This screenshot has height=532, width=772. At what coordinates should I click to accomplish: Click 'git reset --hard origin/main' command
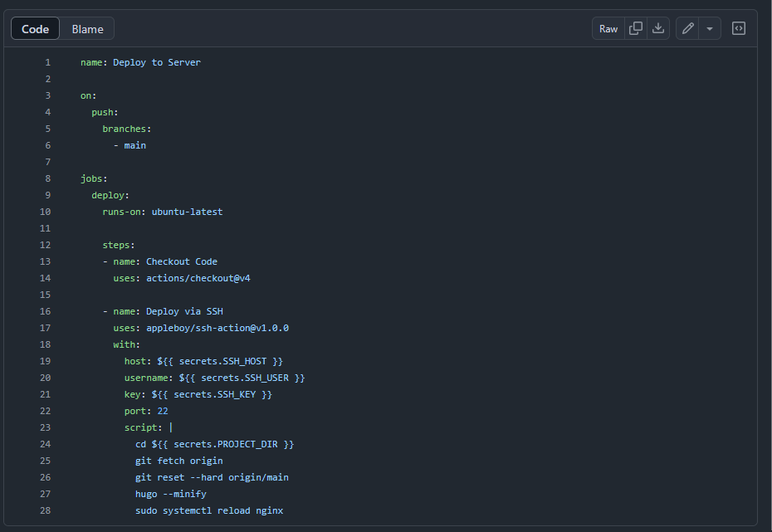tap(213, 477)
